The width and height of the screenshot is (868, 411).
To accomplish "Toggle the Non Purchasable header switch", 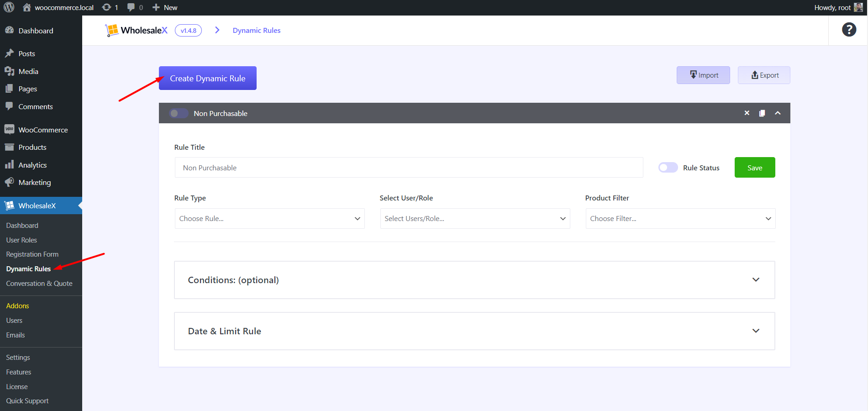I will [x=179, y=113].
